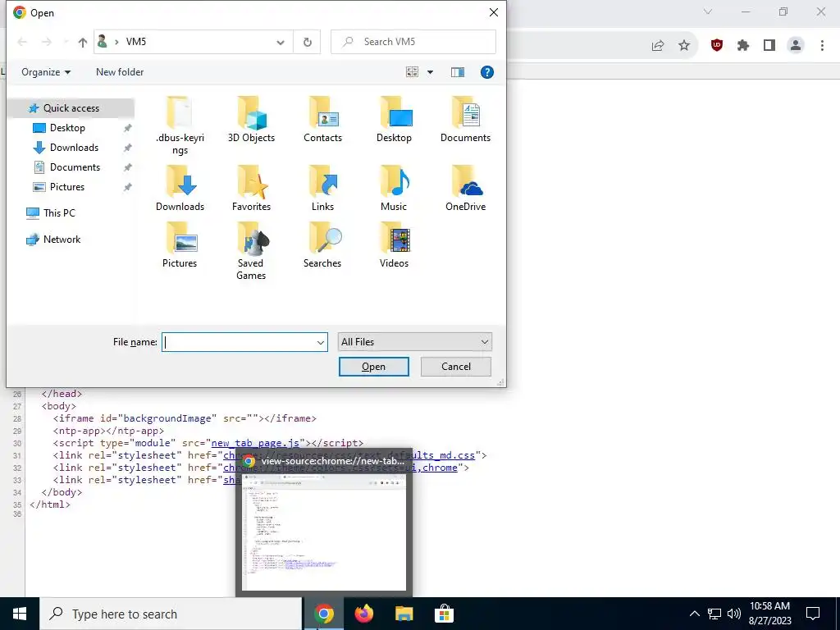The width and height of the screenshot is (840, 630).
Task: Bookmark page with Chrome star icon
Action: pyautogui.click(x=684, y=46)
